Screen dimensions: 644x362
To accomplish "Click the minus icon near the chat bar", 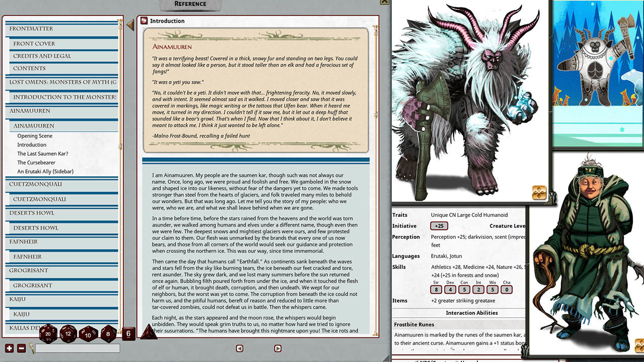I will click(x=21, y=347).
